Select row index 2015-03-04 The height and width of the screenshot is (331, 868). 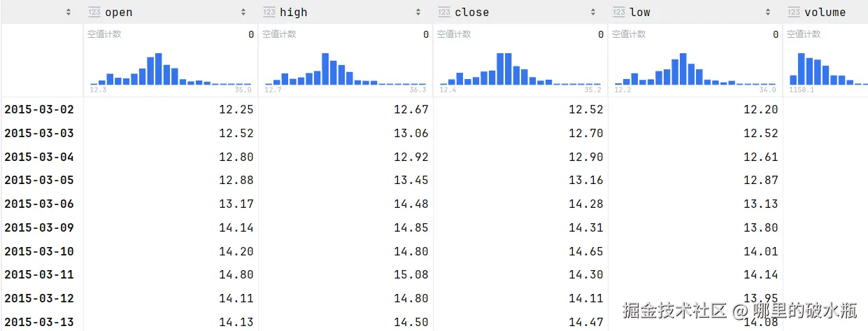pyautogui.click(x=39, y=157)
